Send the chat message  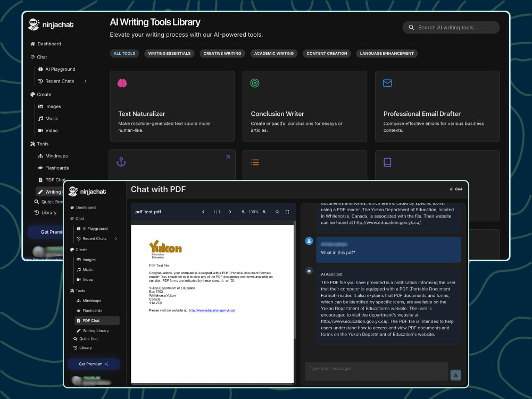456,375
